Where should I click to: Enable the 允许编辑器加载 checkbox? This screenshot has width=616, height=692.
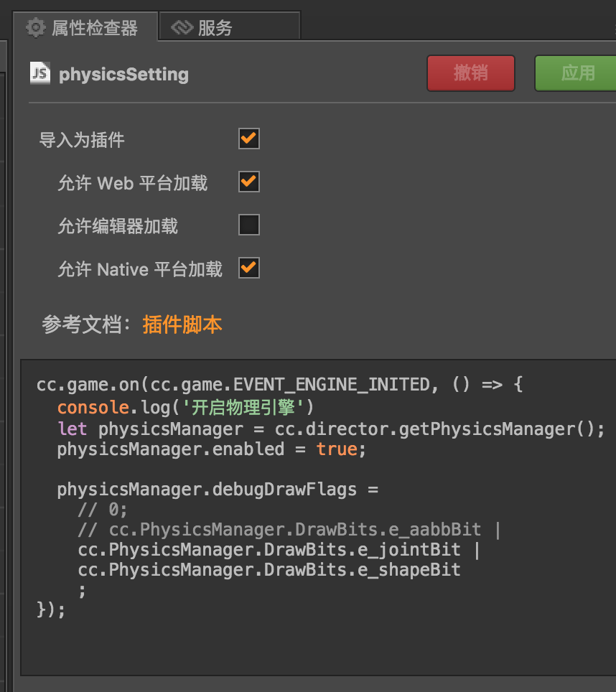249,225
